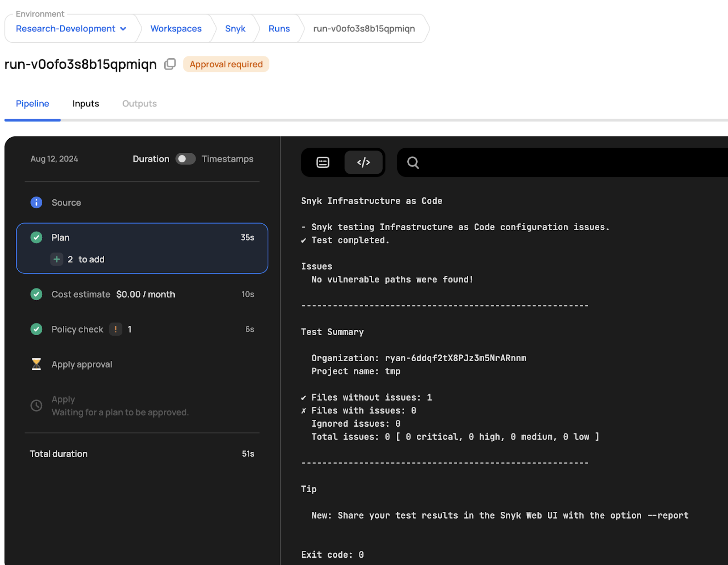Click the Policy check 6s duration
Screen dimensions: 728x565
coord(250,329)
